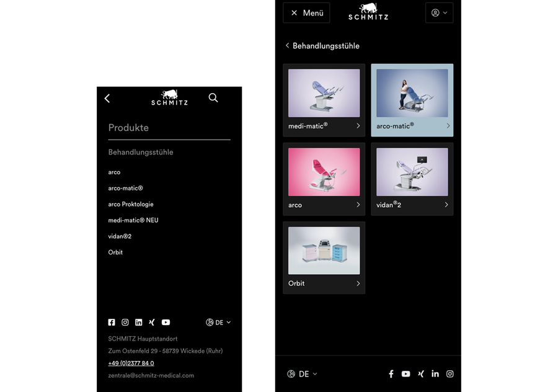
Task: Click the zentrale@schmitz-medical.com email
Action: (x=151, y=375)
